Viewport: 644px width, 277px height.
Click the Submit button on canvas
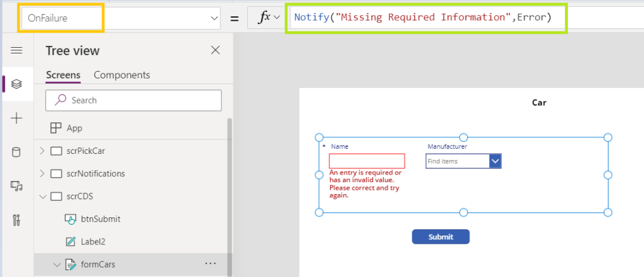[440, 237]
